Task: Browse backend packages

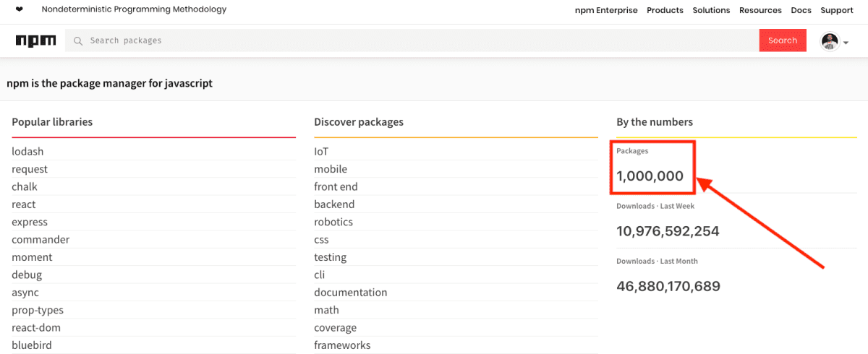Action: coord(334,204)
